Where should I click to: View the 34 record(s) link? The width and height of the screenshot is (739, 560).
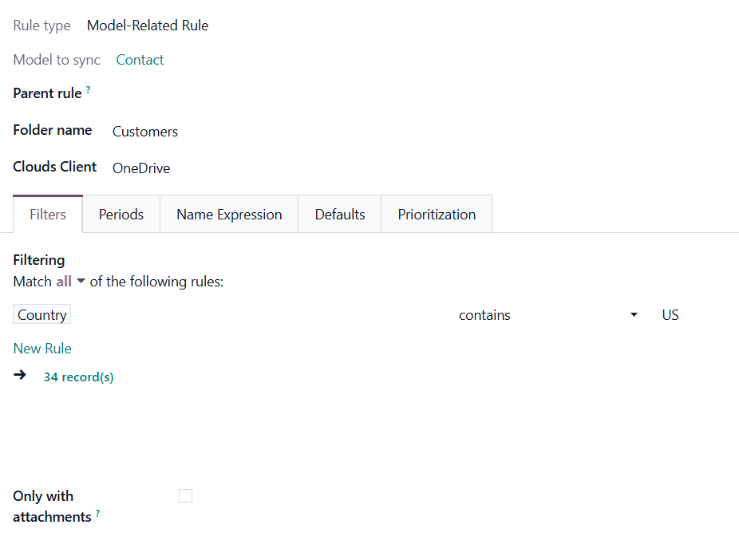pyautogui.click(x=78, y=377)
